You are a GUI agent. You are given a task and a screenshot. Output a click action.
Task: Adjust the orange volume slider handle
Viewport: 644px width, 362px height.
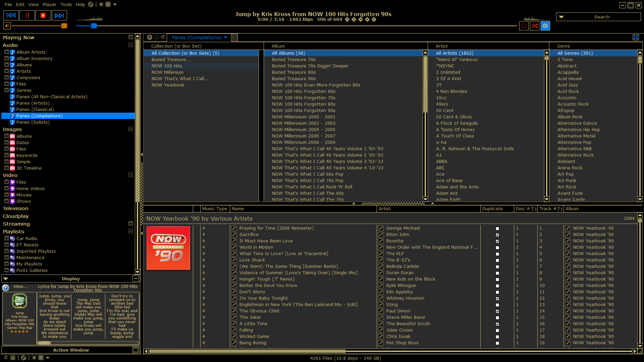(x=64, y=26)
